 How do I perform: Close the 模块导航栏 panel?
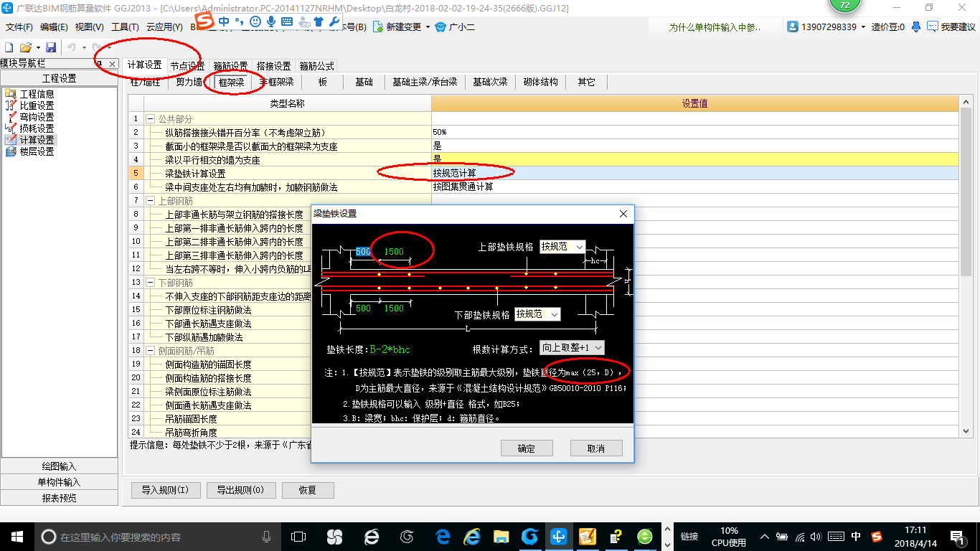pyautogui.click(x=112, y=64)
